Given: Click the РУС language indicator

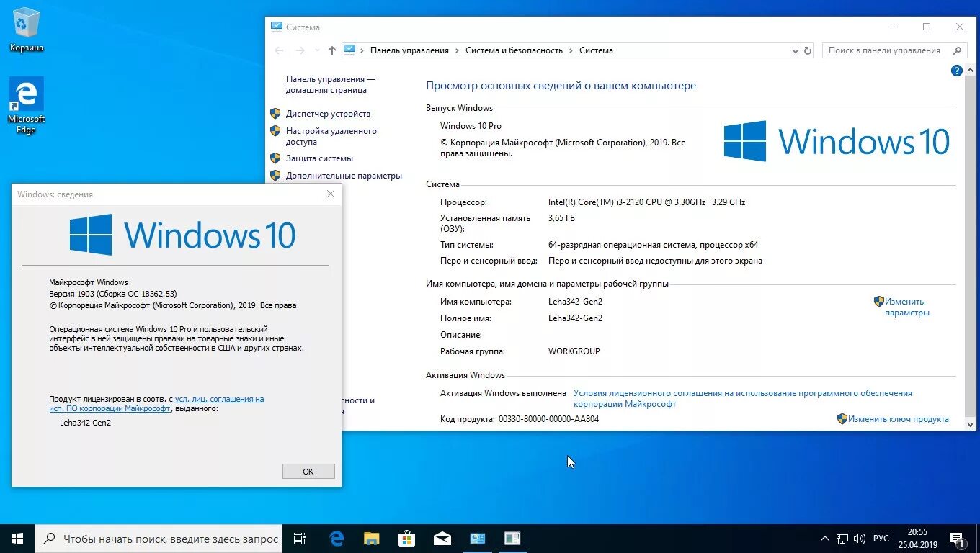Looking at the screenshot, I should tap(881, 539).
